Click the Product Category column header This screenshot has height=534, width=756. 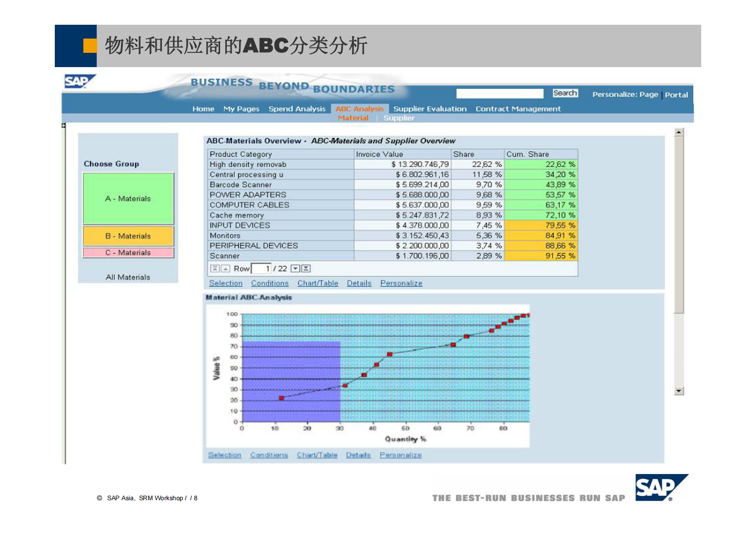(281, 154)
